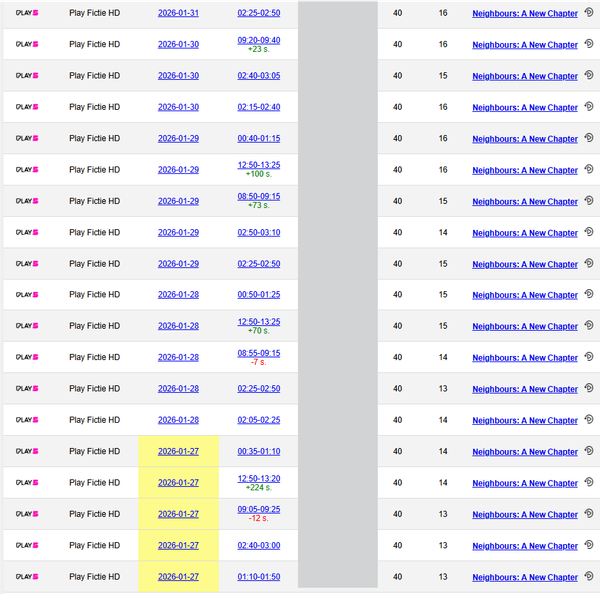Click highlighted date of 00:35-01:10 row
The image size is (600, 594).
(x=178, y=451)
